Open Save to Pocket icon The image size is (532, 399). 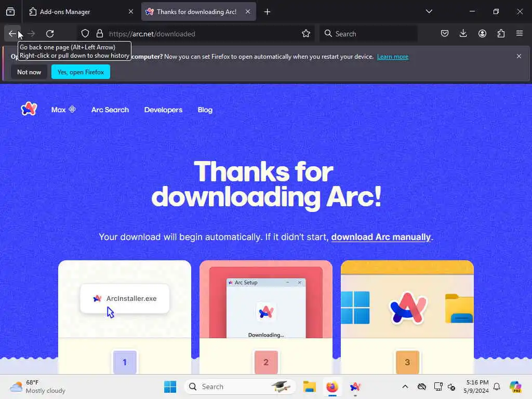coord(445,34)
